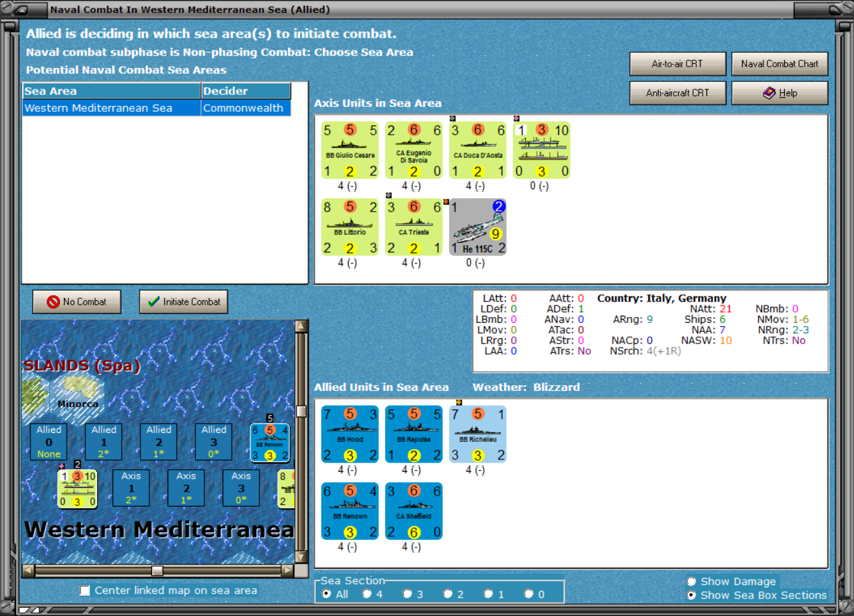
Task: Click the Axis 3 sea box section
Action: coord(241,488)
